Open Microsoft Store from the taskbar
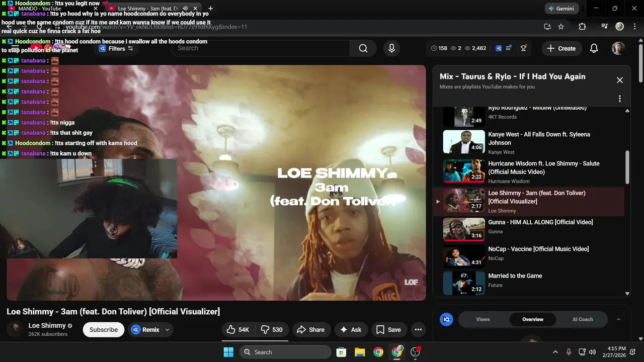The image size is (644, 362). (x=341, y=352)
